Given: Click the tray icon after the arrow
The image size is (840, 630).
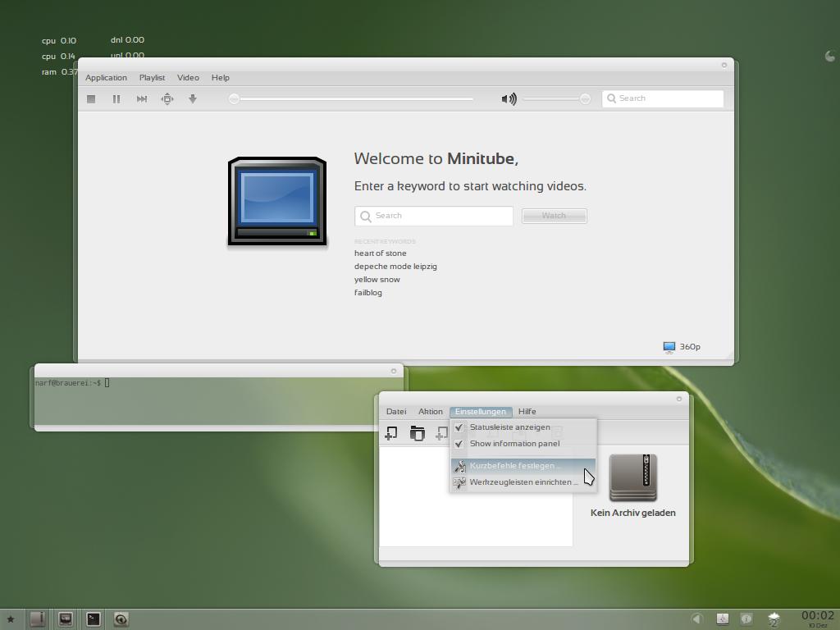Looking at the screenshot, I should coord(723,619).
